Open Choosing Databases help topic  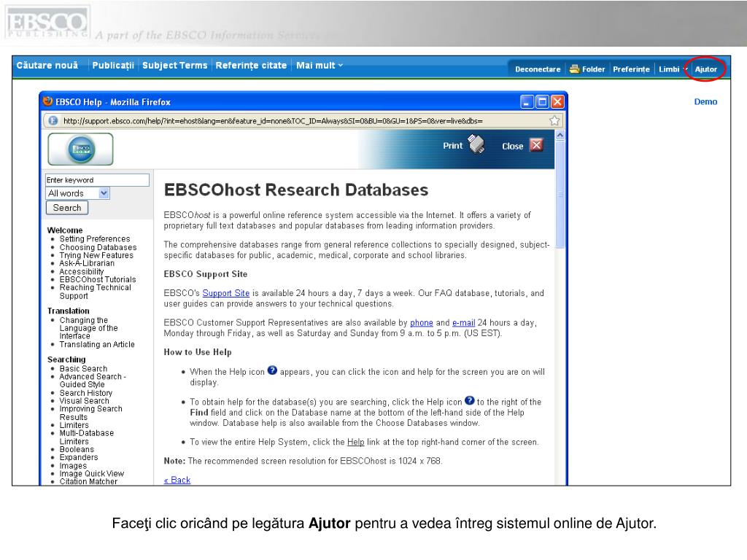(98, 248)
